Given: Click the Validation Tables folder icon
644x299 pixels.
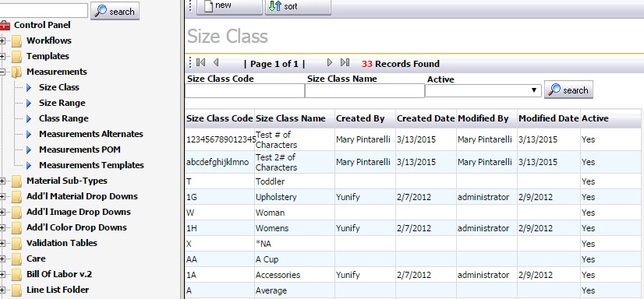Looking at the screenshot, I should 17,244.
